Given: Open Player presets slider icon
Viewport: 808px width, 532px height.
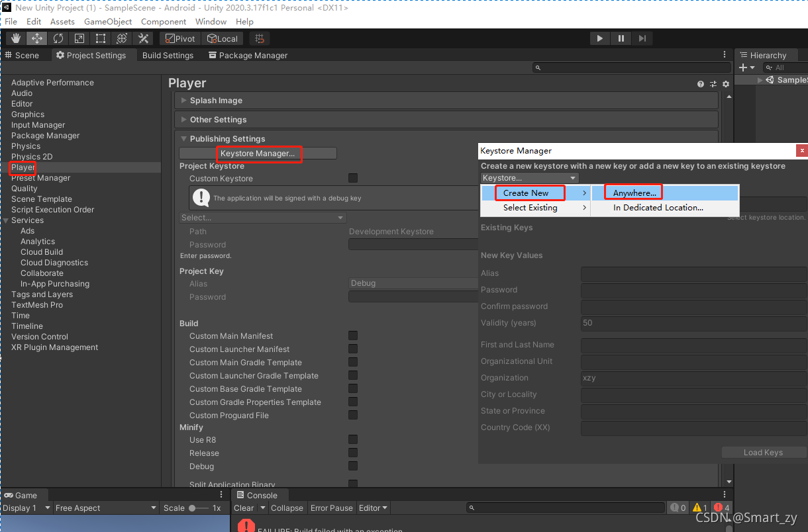Looking at the screenshot, I should pyautogui.click(x=713, y=84).
